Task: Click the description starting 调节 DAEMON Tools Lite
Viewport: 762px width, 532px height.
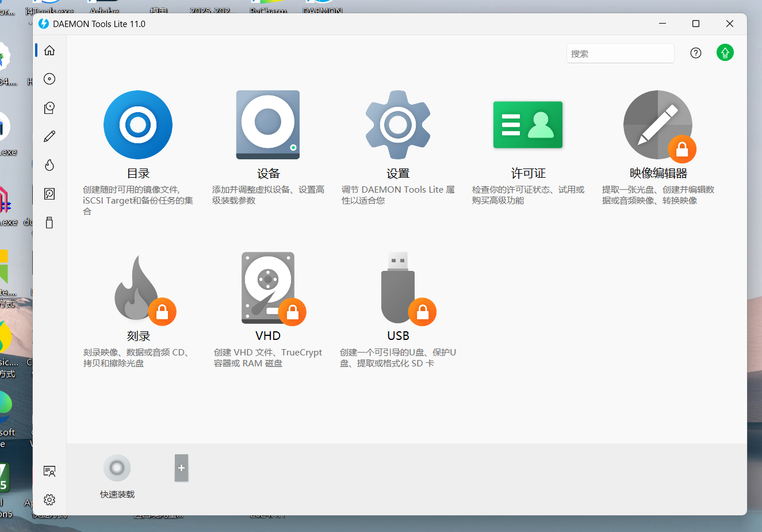Action: 398,195
